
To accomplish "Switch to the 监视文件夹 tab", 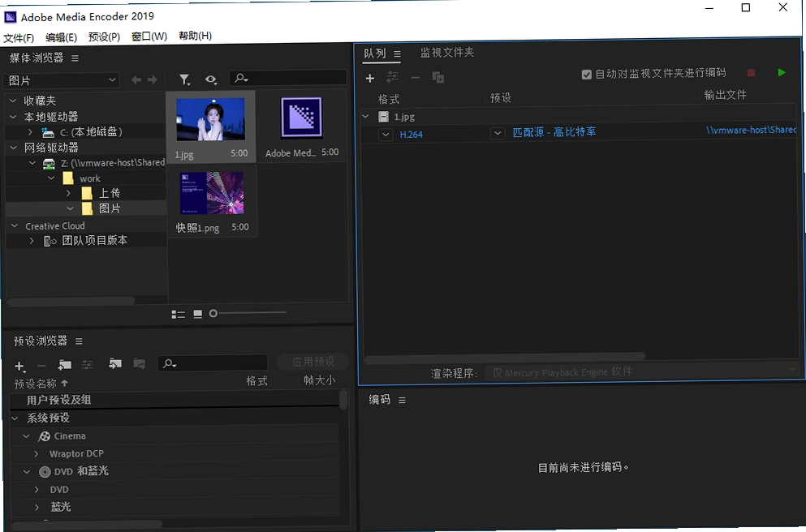I will 447,53.
